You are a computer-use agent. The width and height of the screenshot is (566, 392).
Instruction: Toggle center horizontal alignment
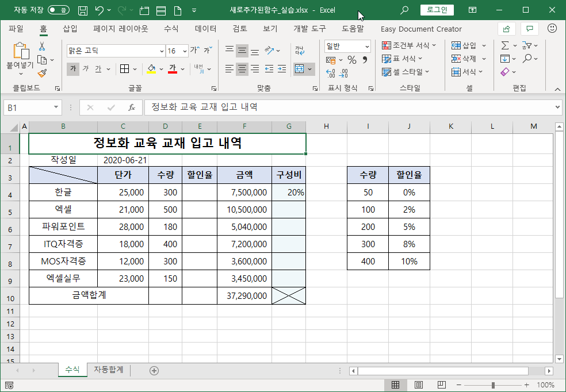point(242,68)
